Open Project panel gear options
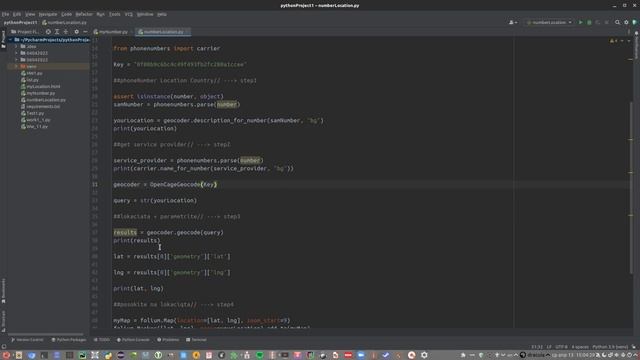Image resolution: width=640 pixels, height=360 pixels. tap(76, 32)
